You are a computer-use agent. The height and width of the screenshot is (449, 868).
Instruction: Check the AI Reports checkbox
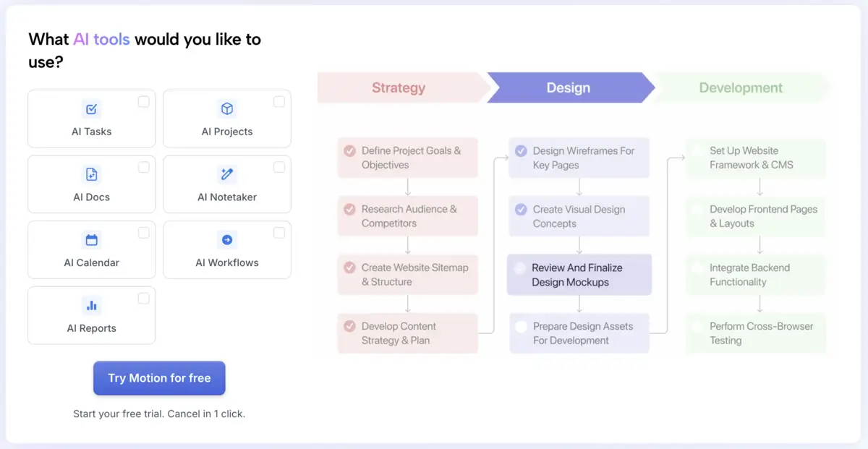click(x=143, y=299)
